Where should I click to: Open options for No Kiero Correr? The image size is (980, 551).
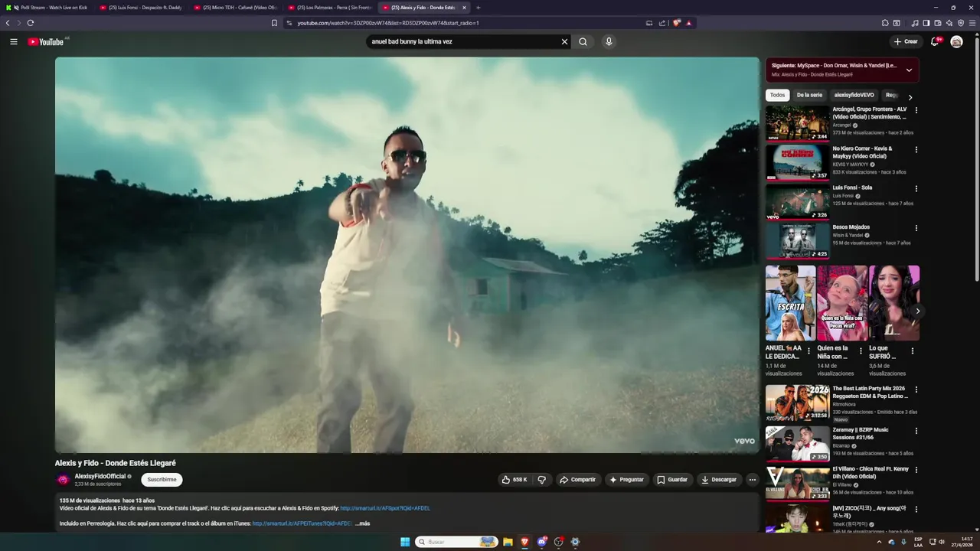click(916, 149)
